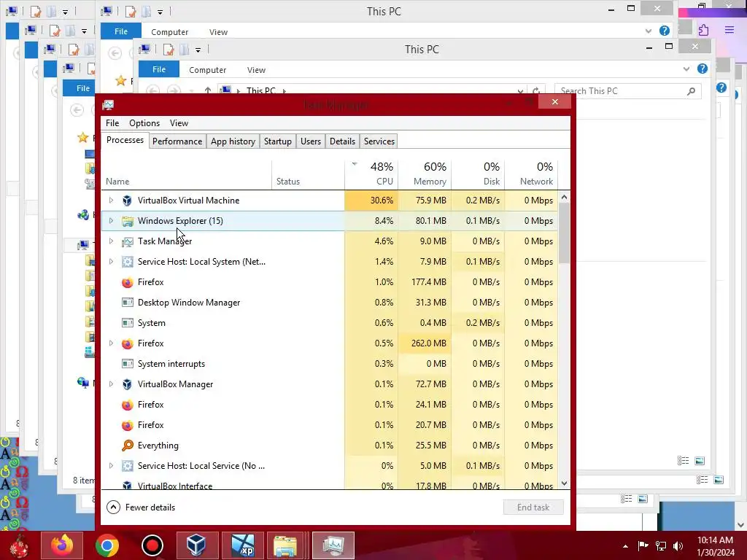Click the volume speaker tray icon
The height and width of the screenshot is (560, 747).
click(678, 545)
